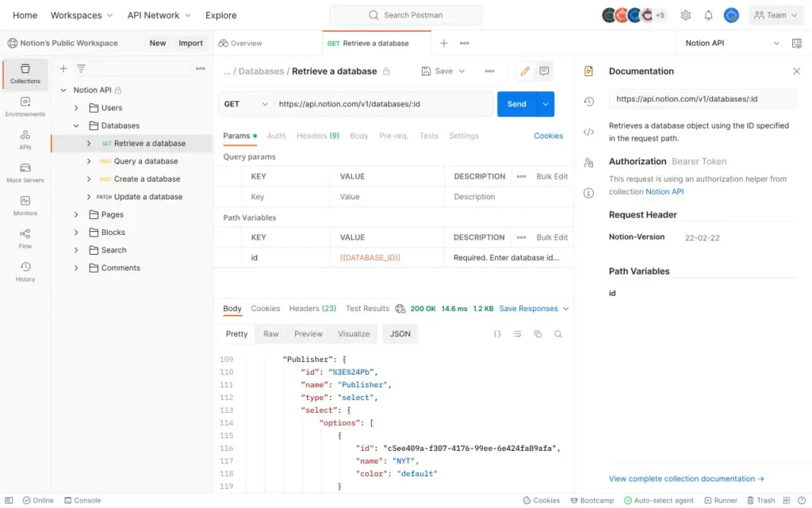
Task: Open the environment quick look icon
Action: click(x=796, y=43)
